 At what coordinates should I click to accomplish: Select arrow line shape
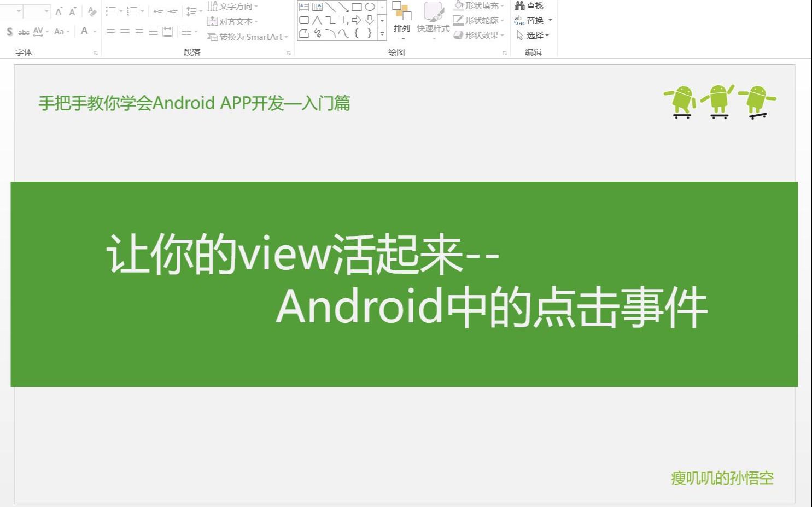click(x=343, y=7)
